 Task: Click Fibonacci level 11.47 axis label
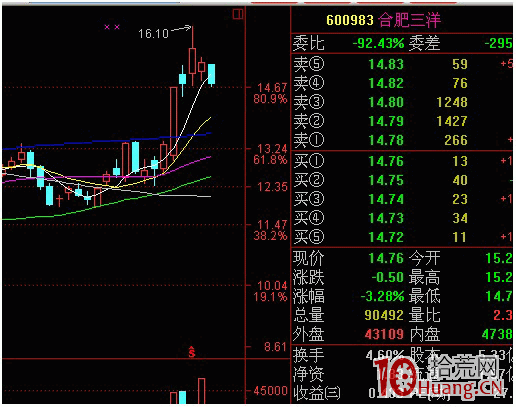tap(272, 225)
